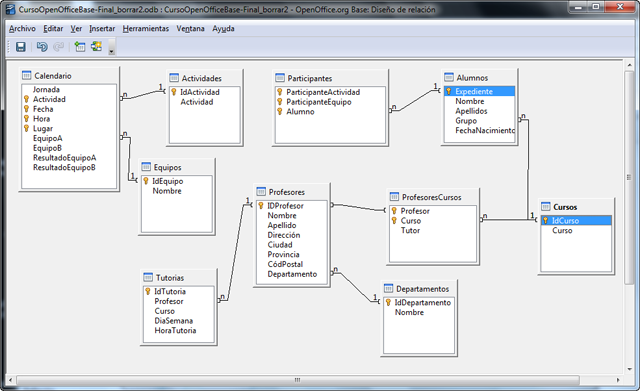
Task: Click key icon beside IdTutoria field
Action: [148, 291]
